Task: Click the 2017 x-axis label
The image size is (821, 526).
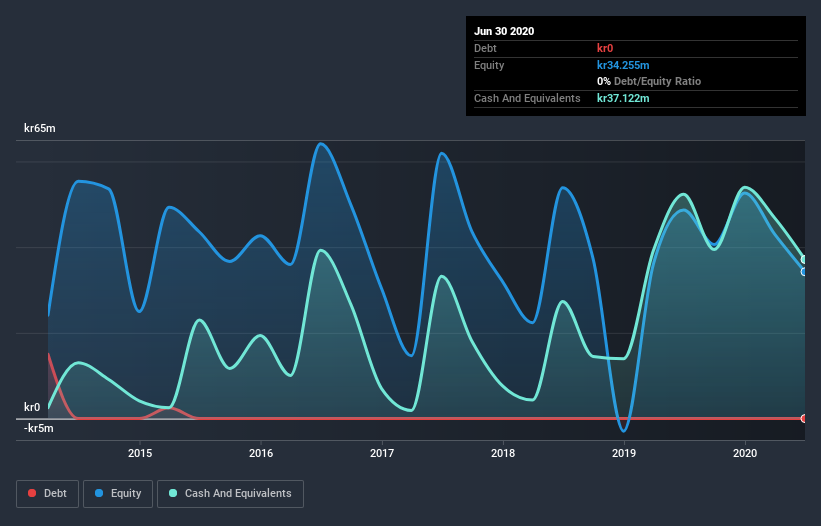Action: 382,453
